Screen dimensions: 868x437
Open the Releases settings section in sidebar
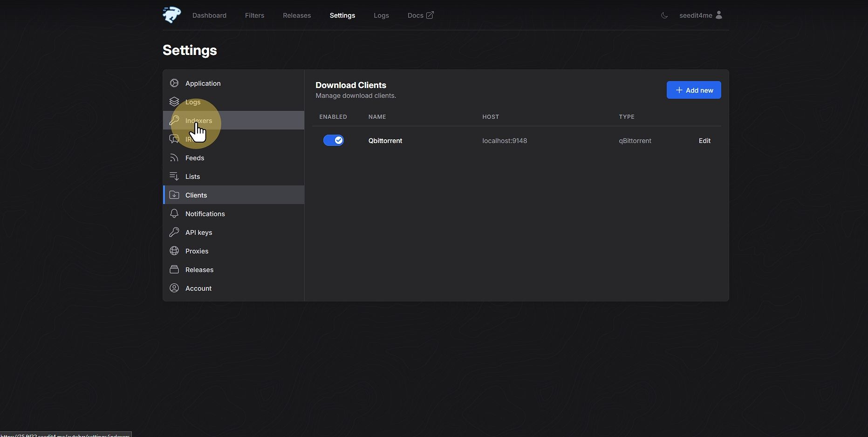tap(233, 269)
